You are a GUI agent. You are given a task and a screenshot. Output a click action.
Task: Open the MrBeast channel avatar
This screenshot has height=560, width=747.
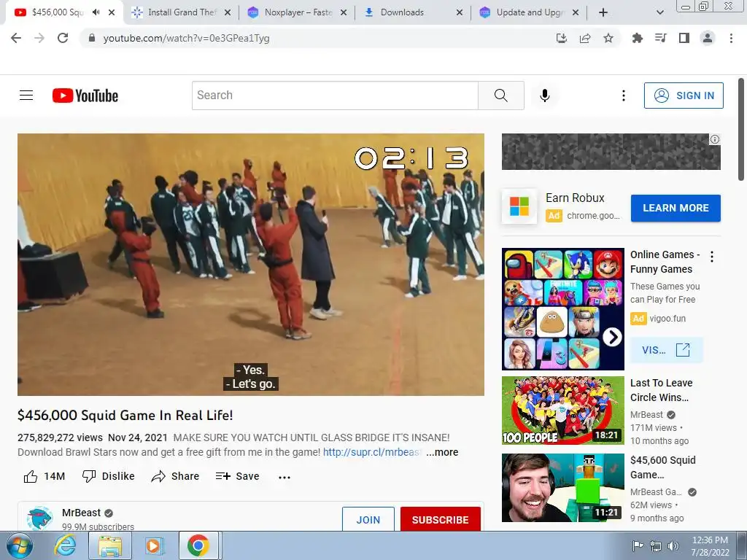[39, 518]
